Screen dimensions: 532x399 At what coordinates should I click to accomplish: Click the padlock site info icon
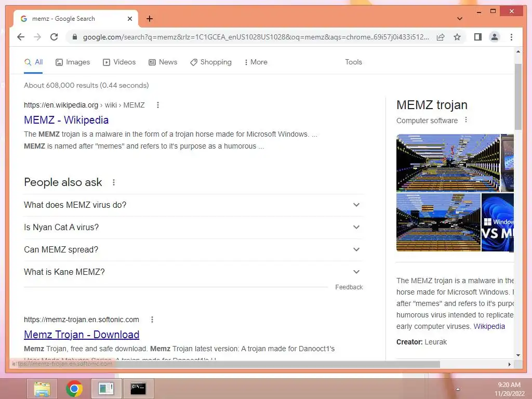click(75, 37)
